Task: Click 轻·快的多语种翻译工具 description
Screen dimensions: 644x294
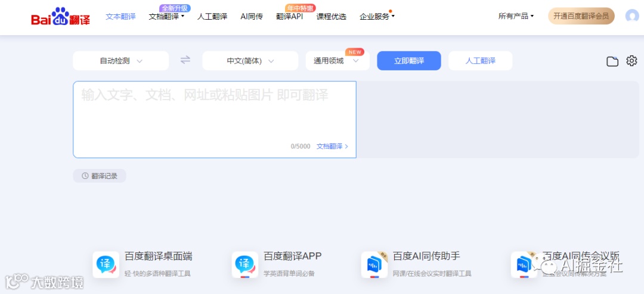Action: (157, 274)
